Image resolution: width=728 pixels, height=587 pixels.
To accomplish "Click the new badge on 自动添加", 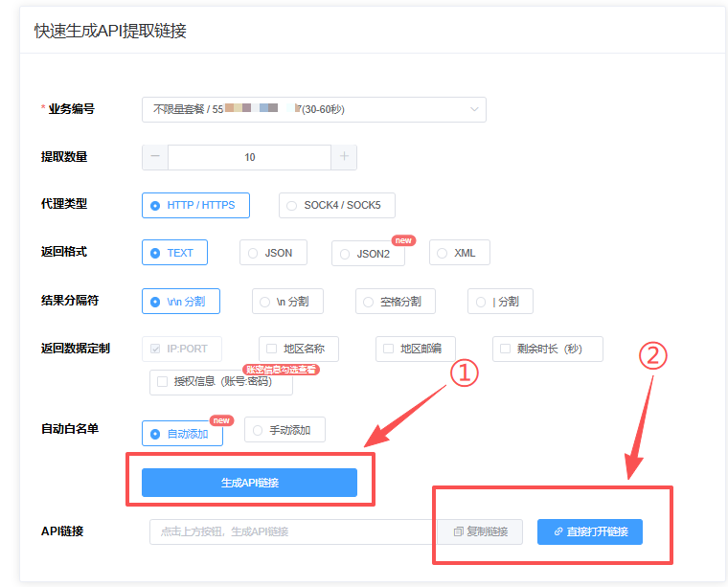I will point(221,420).
